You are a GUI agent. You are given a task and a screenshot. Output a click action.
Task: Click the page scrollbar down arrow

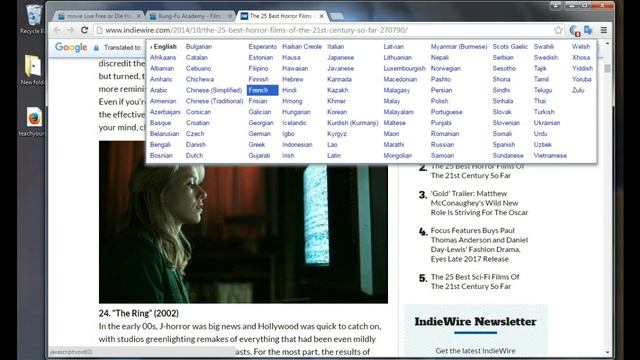coord(607,352)
